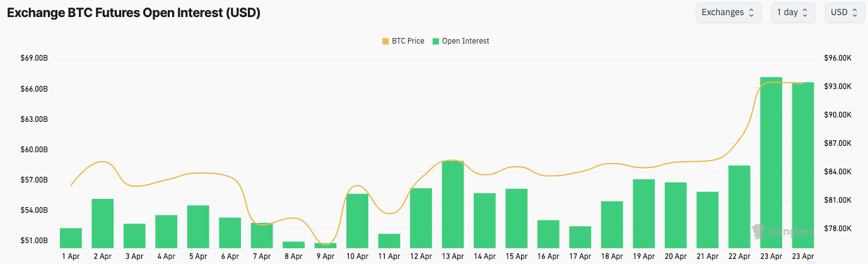Click the $60.00B axis label
Image resolution: width=868 pixels, height=264 pixels.
[35, 150]
